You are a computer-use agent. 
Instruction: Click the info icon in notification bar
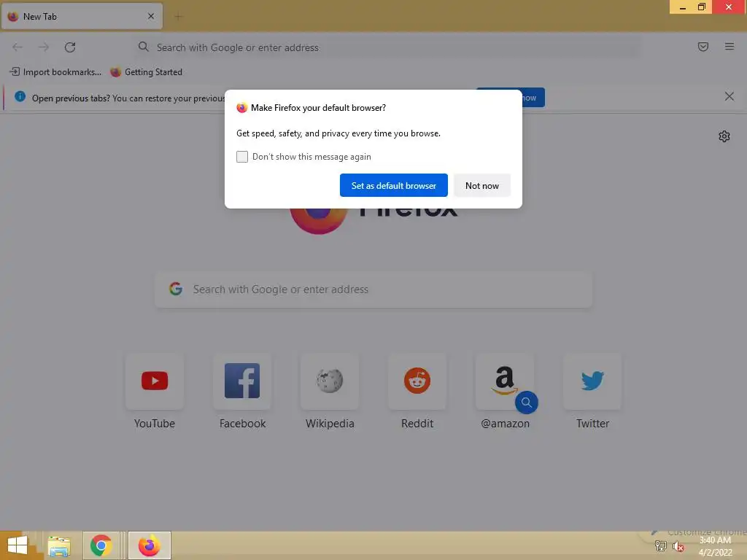pos(20,97)
